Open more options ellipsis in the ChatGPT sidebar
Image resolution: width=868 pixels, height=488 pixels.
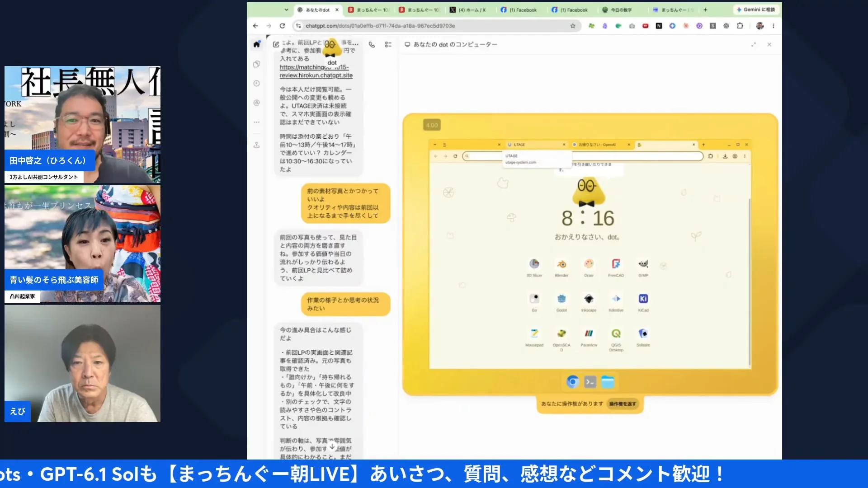pos(257,122)
